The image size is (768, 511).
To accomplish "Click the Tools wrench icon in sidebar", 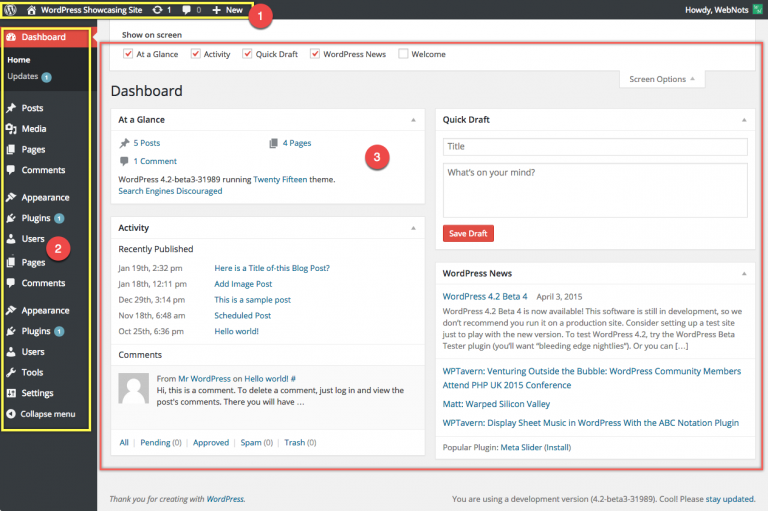I will point(11,372).
